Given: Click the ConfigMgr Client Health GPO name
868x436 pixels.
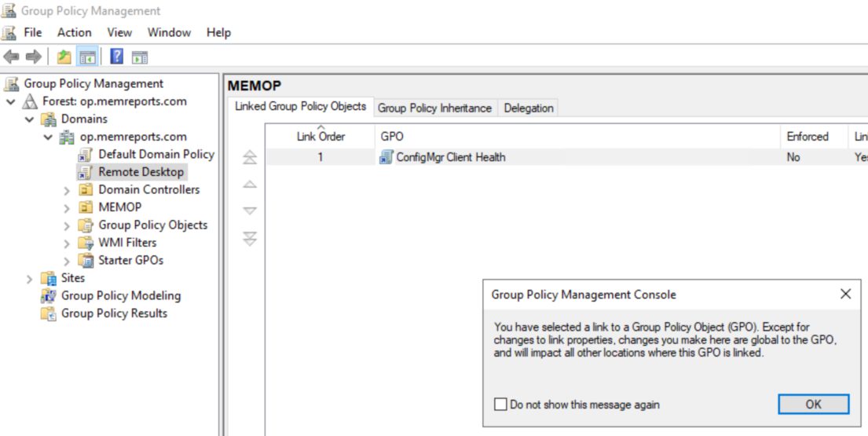Looking at the screenshot, I should pos(451,157).
